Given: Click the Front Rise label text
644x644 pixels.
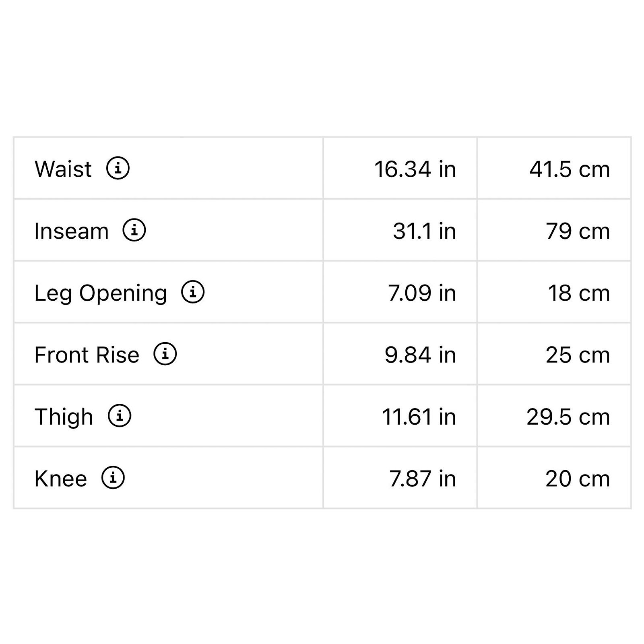Looking at the screenshot, I should 87,355.
